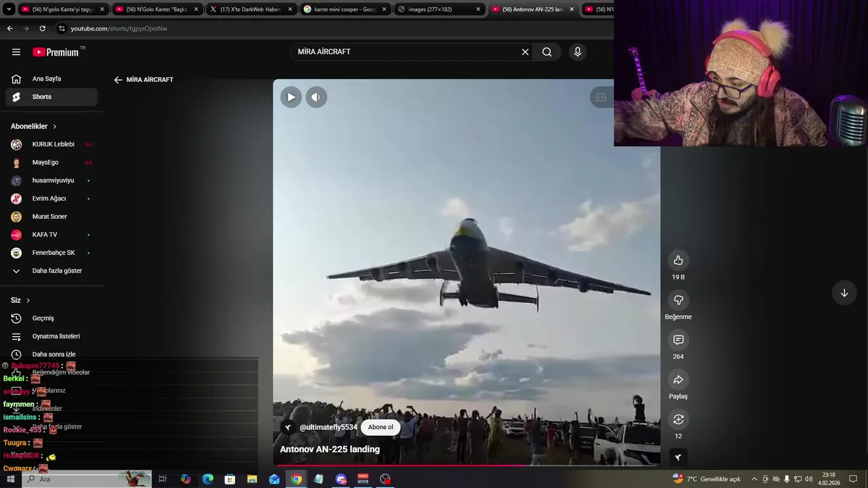The width and height of the screenshot is (868, 488).
Task: Open Oynatma listeleri playlists
Action: 52,336
